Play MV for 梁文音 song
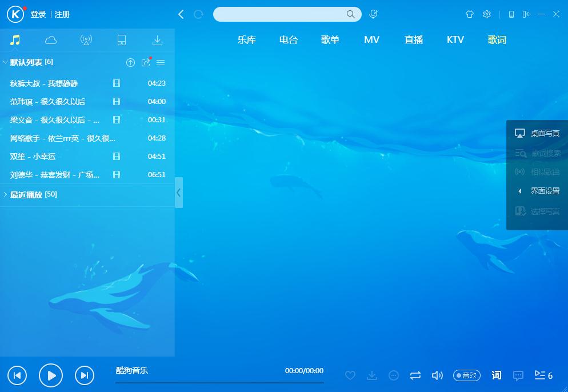568x392 pixels. click(116, 120)
